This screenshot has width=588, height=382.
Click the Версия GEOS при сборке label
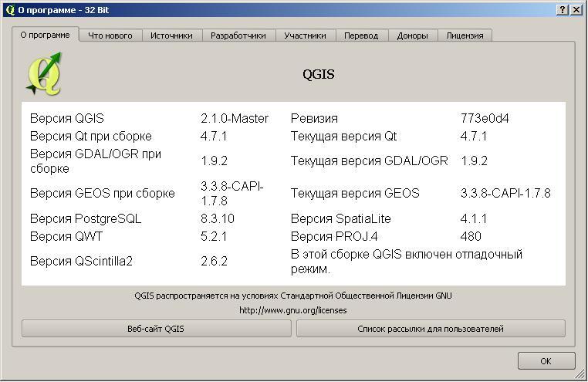pos(103,194)
